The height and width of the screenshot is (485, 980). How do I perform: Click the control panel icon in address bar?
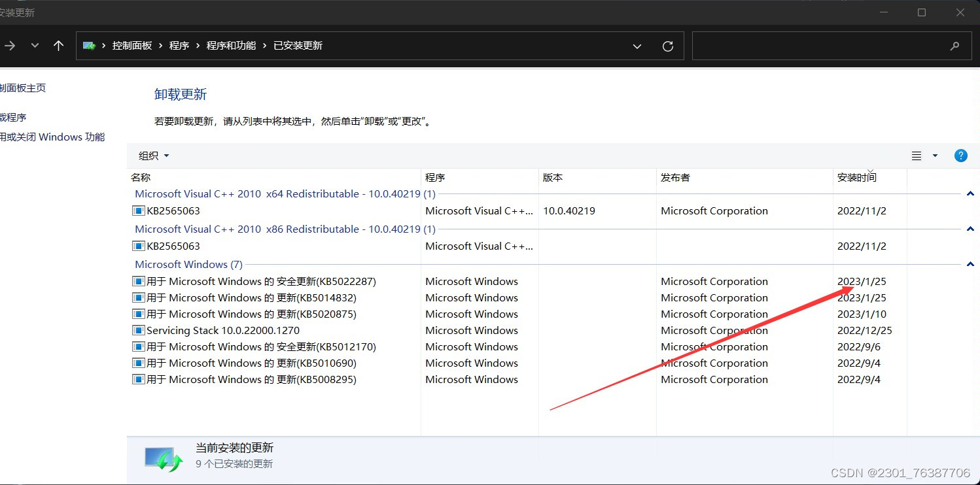[x=89, y=46]
